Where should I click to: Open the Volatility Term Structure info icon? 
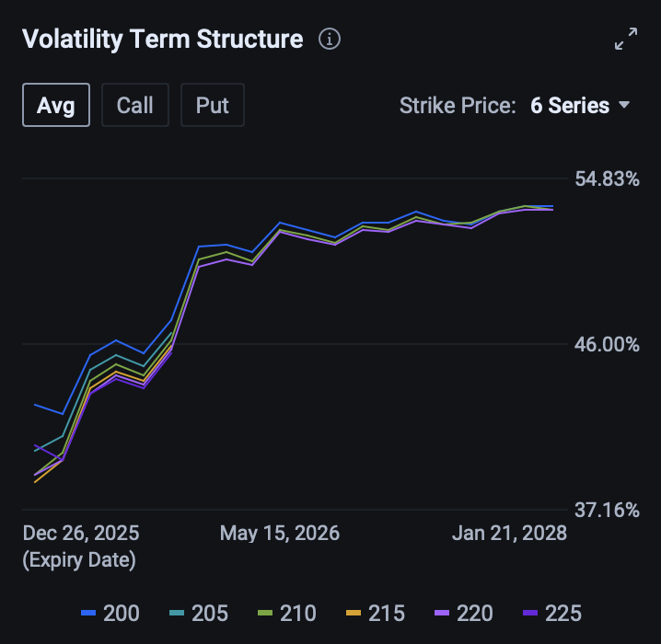(x=330, y=39)
